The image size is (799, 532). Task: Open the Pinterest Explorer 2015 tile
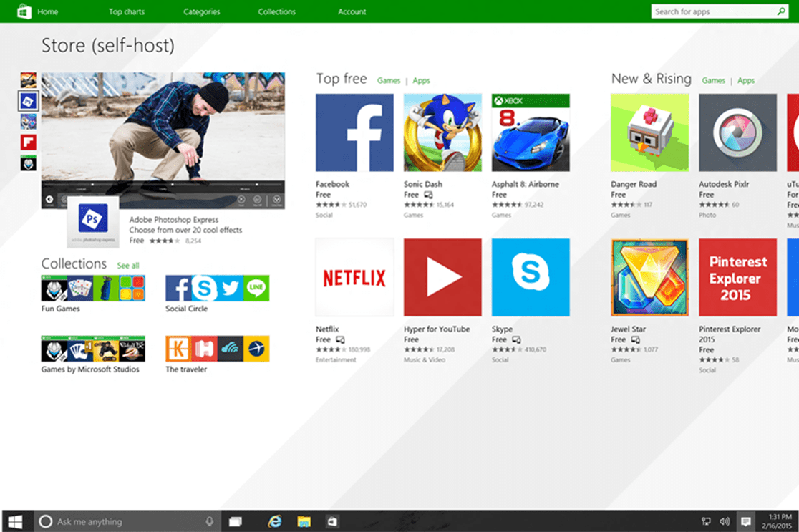[x=737, y=277]
